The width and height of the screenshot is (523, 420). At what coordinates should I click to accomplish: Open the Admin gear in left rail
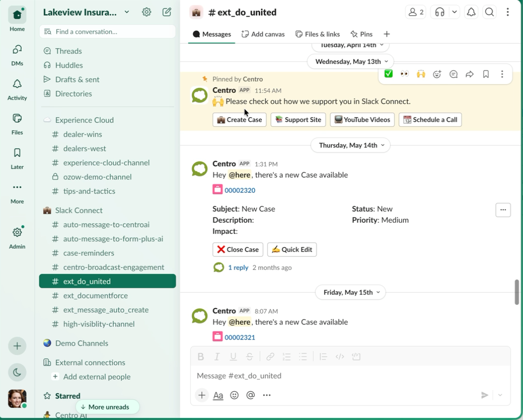click(x=17, y=237)
